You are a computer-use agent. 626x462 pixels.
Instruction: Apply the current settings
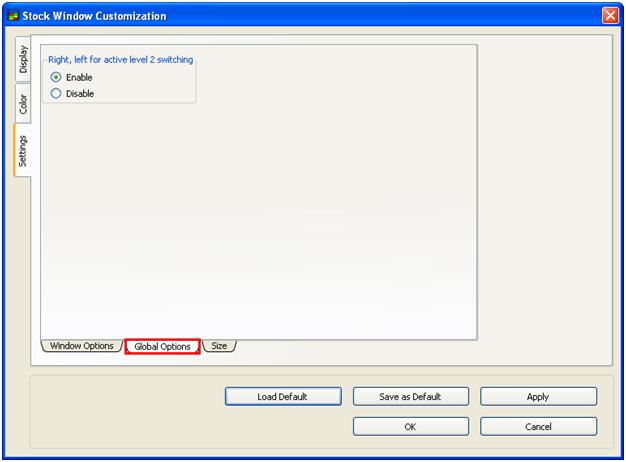(x=538, y=397)
